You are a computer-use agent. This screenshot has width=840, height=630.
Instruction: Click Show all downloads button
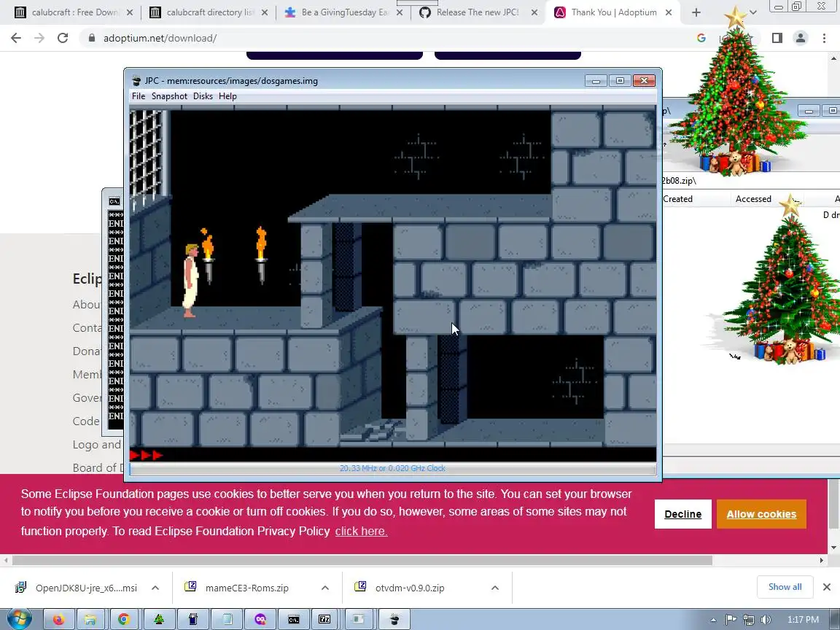[x=785, y=587]
